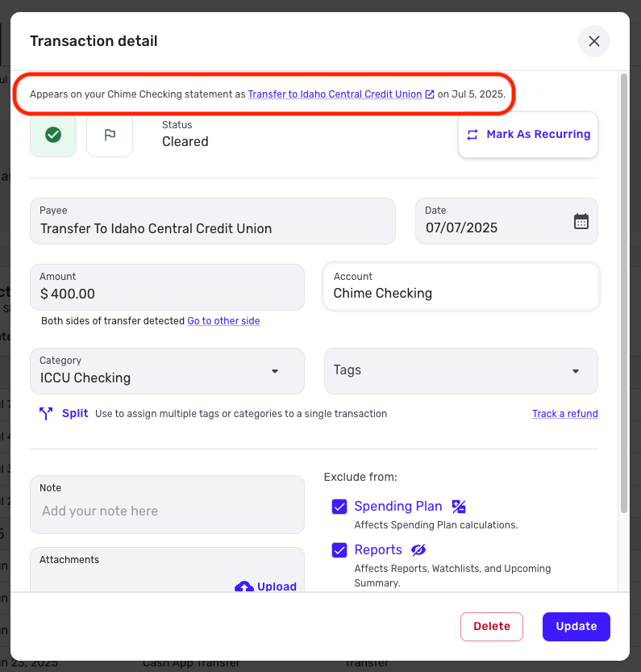Open the Tags dropdown
Image resolution: width=641 pixels, height=672 pixels.
[461, 371]
